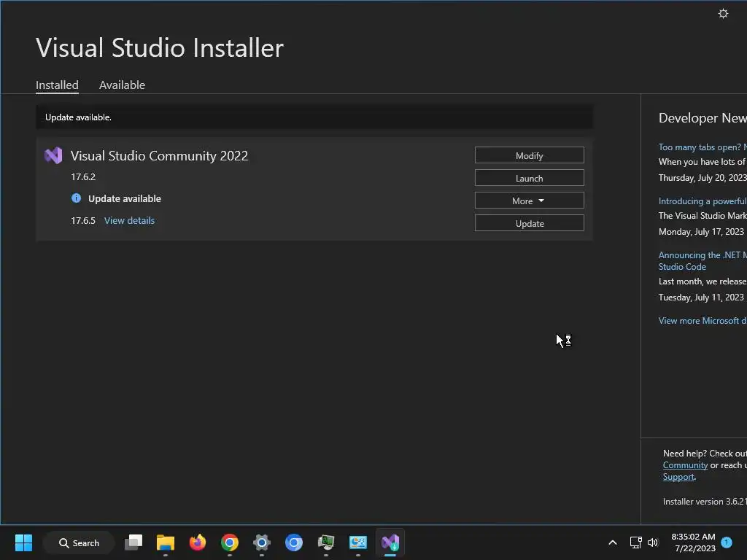Click View more Microsoft developer news
This screenshot has width=747, height=560.
[x=703, y=321]
